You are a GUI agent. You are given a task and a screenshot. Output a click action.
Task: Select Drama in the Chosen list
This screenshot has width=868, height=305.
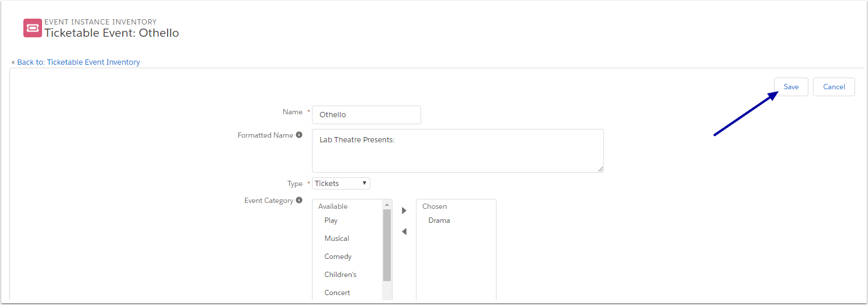tap(439, 220)
